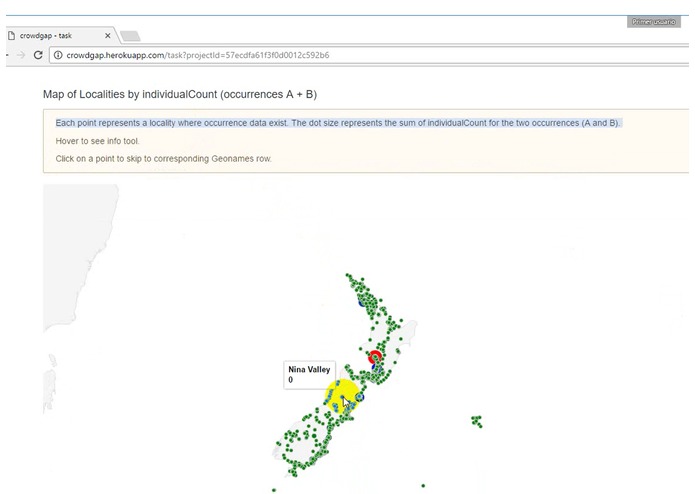Select the 'Click on a point to skip' instruction
The height and width of the screenshot is (494, 695).
coord(164,159)
